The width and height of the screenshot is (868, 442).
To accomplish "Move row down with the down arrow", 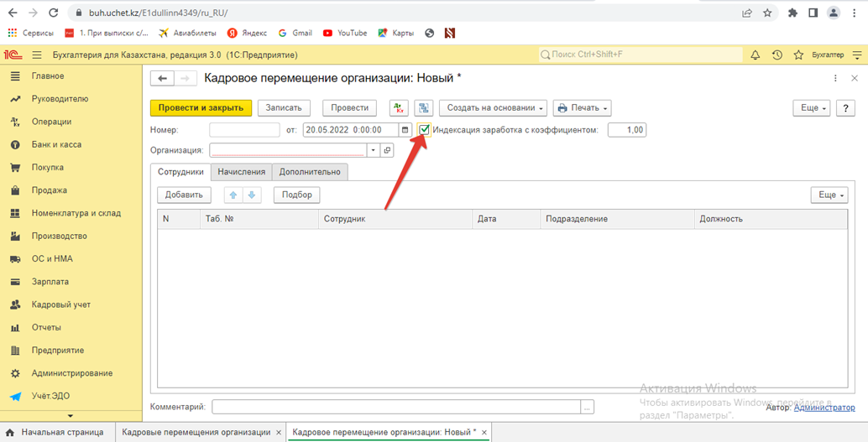I will 252,195.
